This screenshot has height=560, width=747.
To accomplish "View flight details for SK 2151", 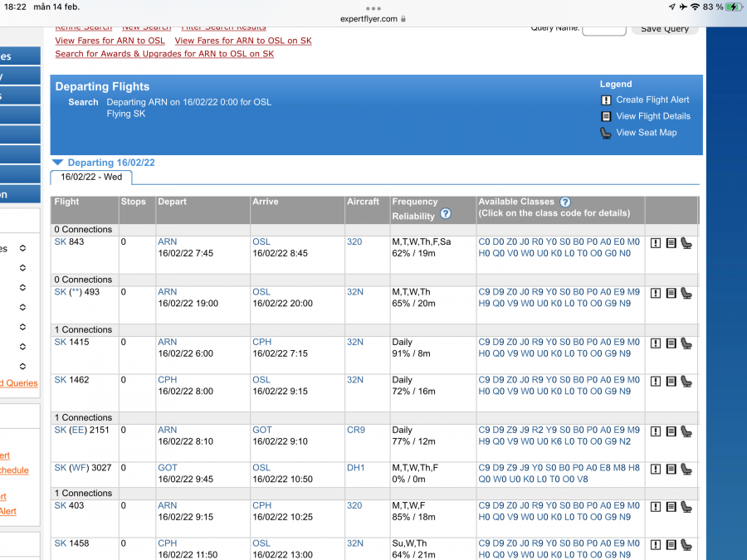I will [671, 431].
